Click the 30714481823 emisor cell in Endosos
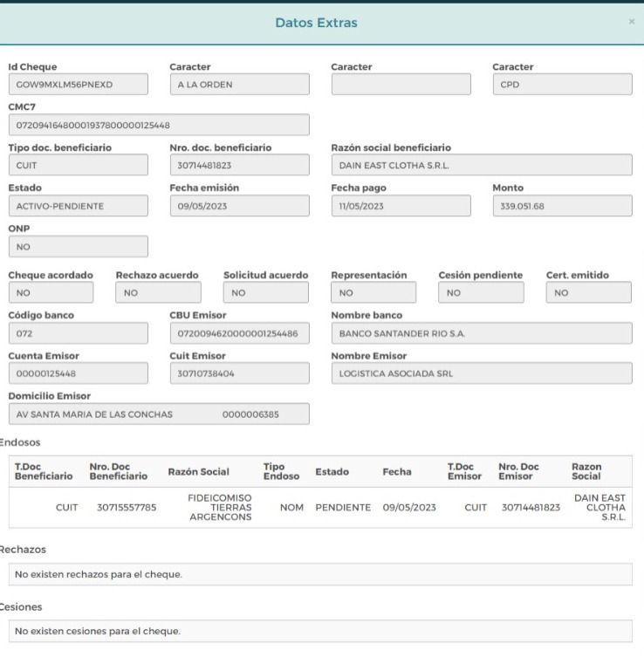 [x=531, y=508]
